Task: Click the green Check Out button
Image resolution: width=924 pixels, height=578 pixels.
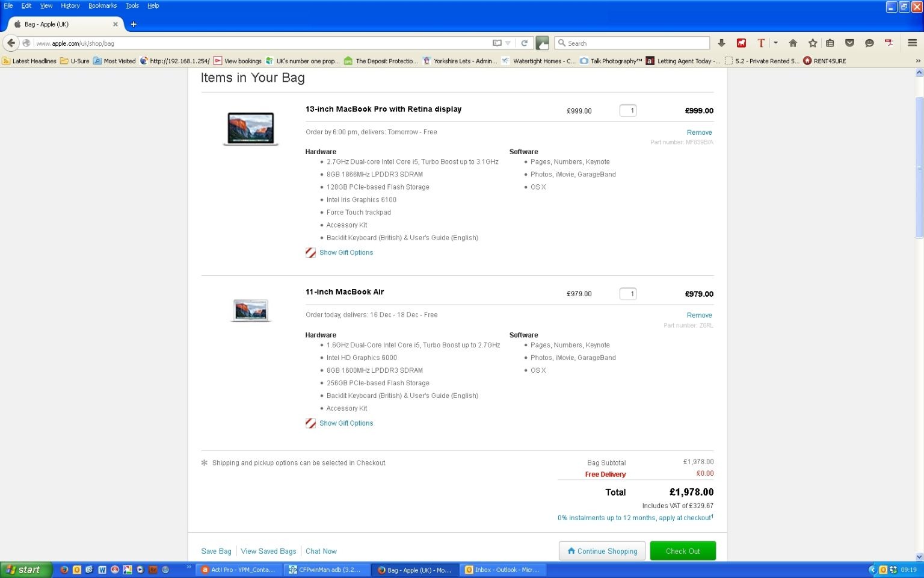Action: click(683, 551)
